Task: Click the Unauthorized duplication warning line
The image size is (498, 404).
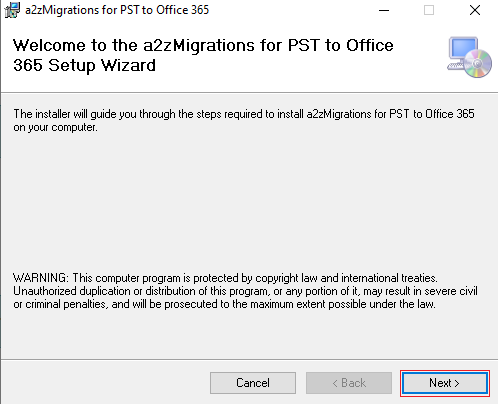Action: 245,291
